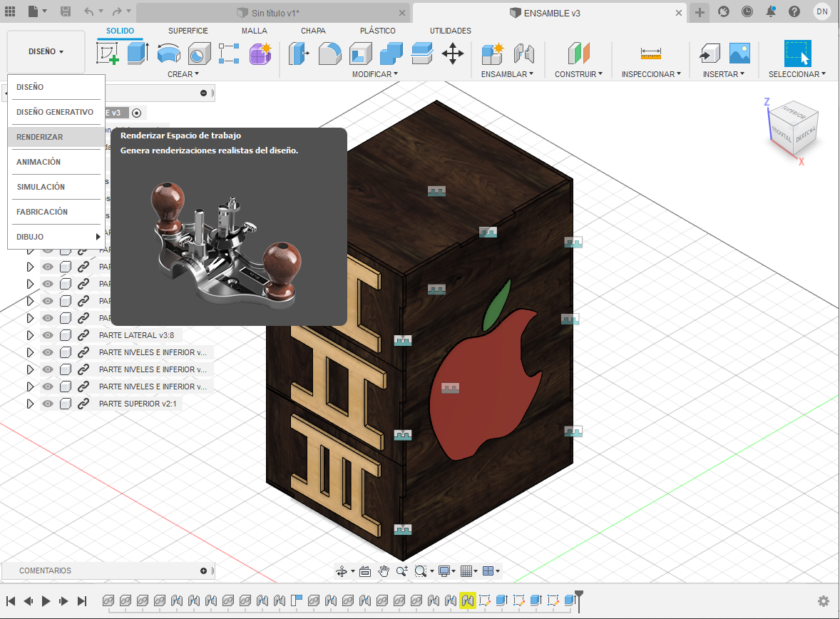Open timeline settings gear

824,601
